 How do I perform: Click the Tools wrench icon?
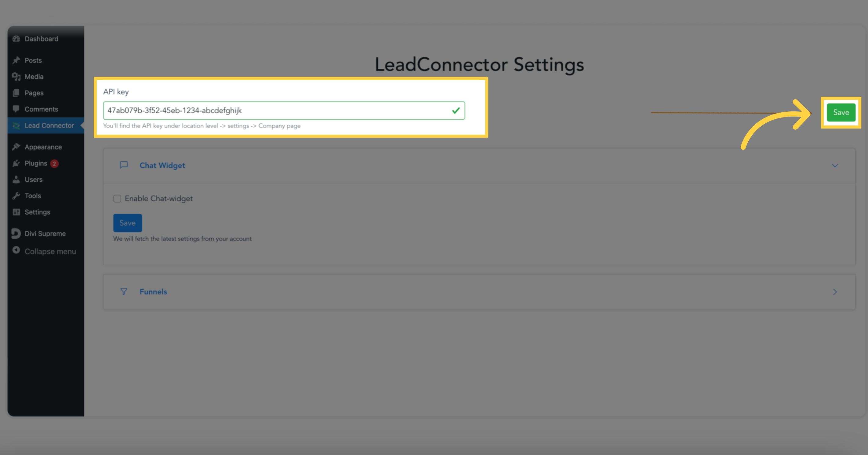click(16, 196)
